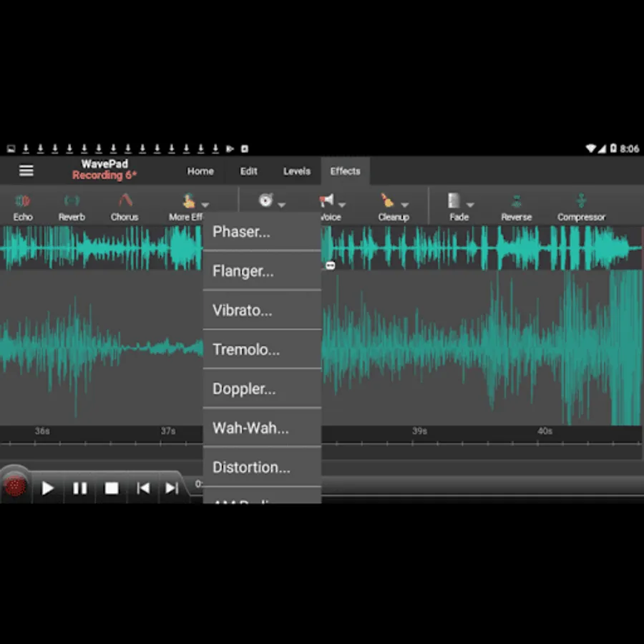
Task: Select the Chorus effect icon
Action: click(124, 206)
